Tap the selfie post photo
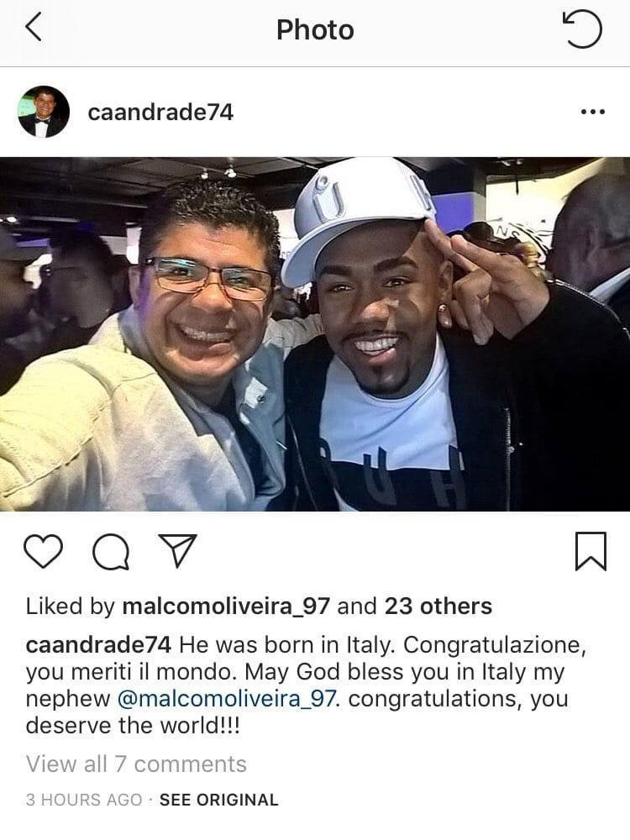Image resolution: width=630 pixels, height=840 pixels. tap(315, 333)
